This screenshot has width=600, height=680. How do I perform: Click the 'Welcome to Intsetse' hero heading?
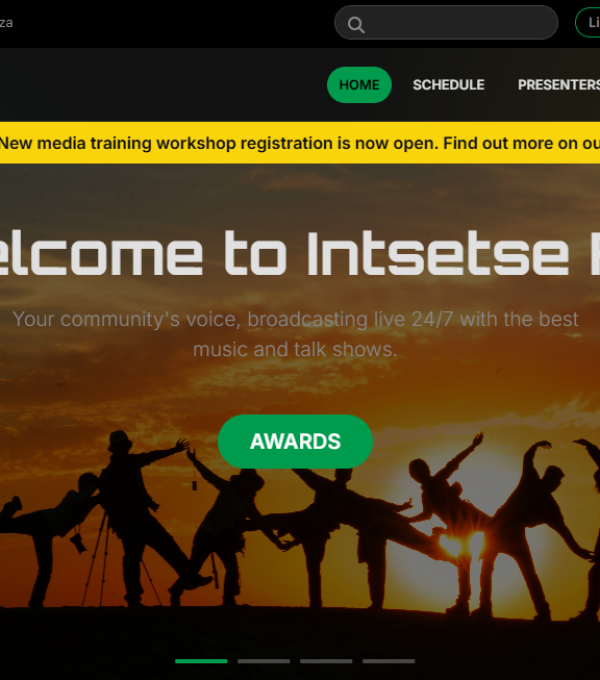tap(300, 254)
